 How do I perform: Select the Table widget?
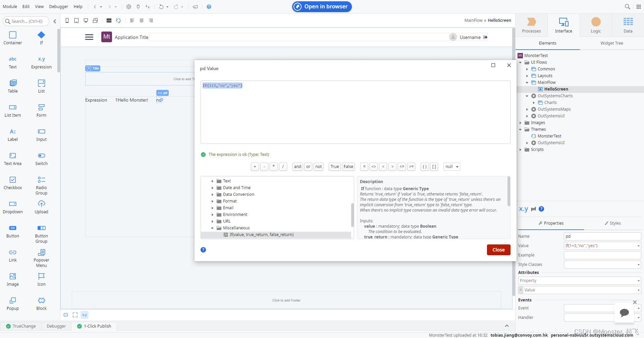coord(13,86)
